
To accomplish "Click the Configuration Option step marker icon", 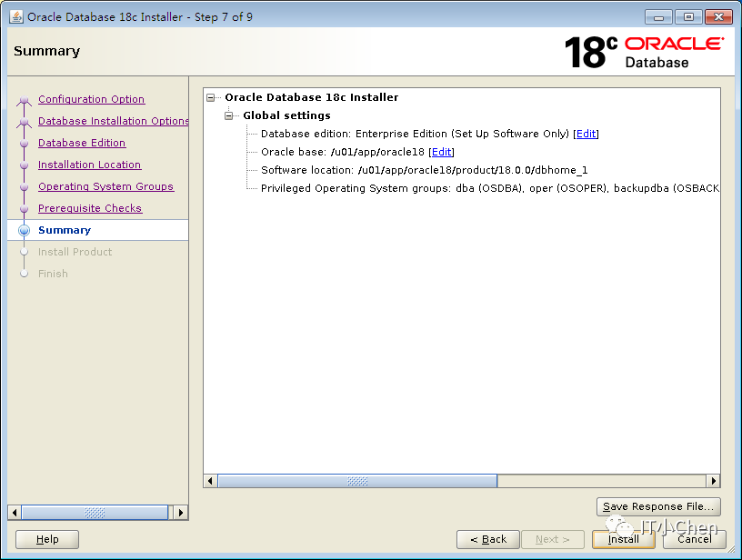I will coord(25,100).
